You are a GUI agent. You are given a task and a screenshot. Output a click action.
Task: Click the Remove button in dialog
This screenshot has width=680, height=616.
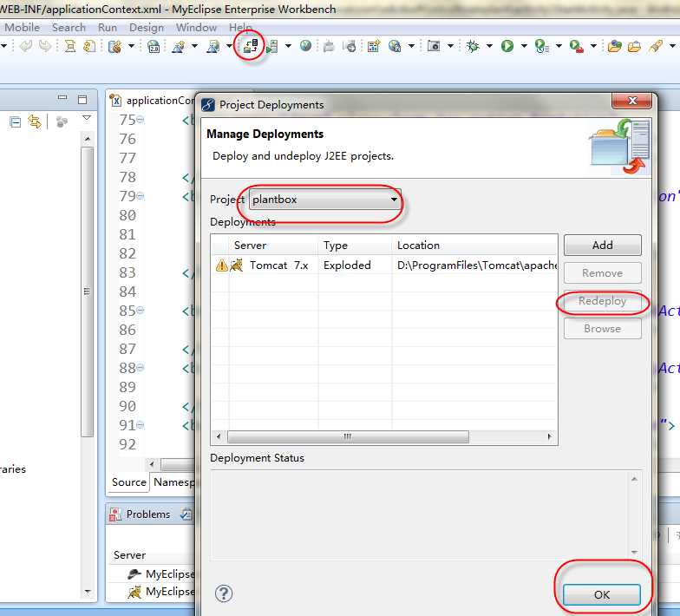click(602, 272)
